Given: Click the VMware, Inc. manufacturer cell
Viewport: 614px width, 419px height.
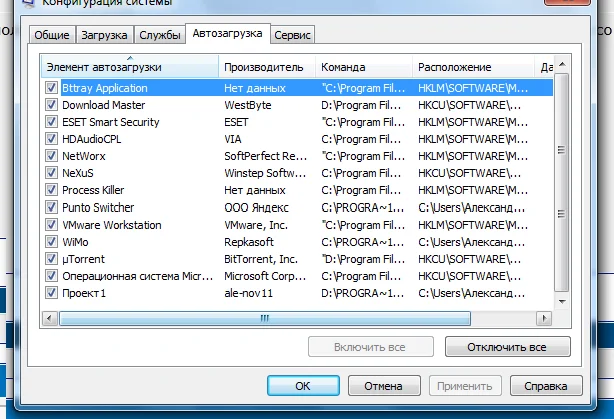Looking at the screenshot, I should point(256,225).
